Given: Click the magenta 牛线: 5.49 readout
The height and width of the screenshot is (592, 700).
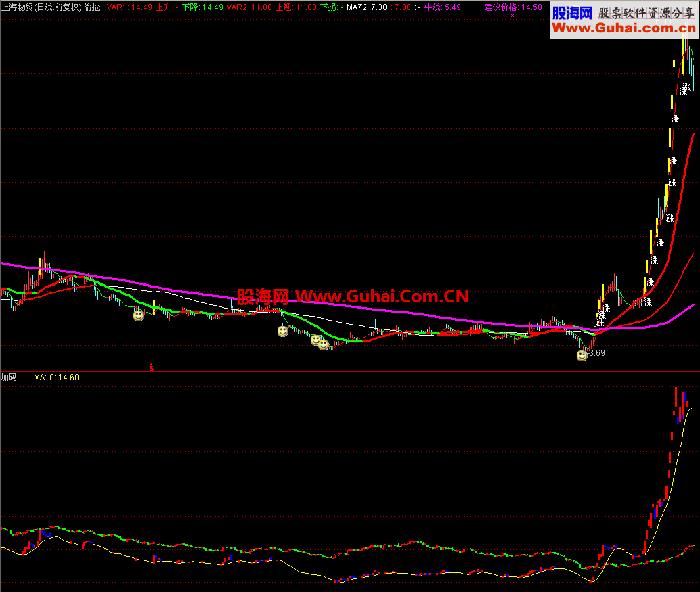Looking at the screenshot, I should [x=443, y=7].
